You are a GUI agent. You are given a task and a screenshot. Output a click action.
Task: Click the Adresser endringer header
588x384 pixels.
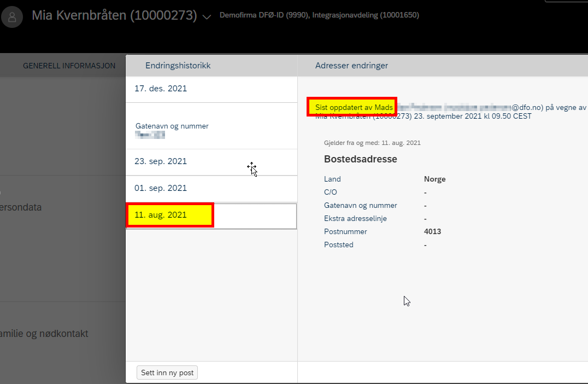point(351,66)
